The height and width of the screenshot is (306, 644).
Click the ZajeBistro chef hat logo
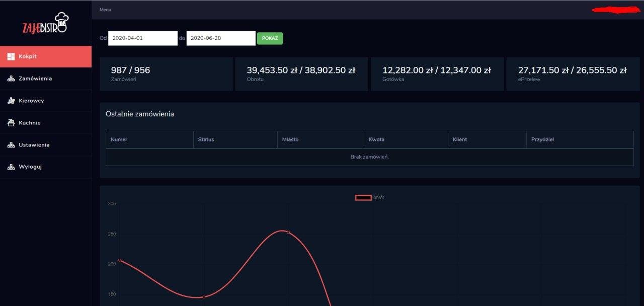point(45,23)
